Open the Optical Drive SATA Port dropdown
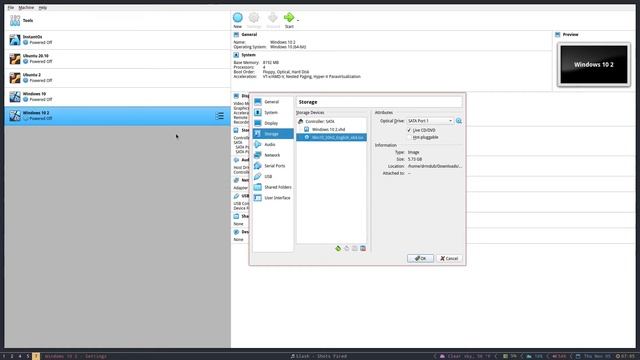 (x=430, y=121)
